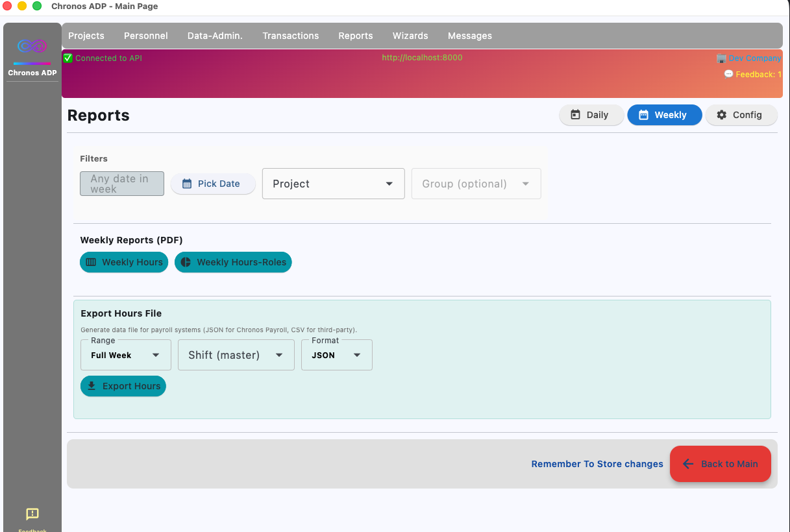The height and width of the screenshot is (532, 790).
Task: Click the gear icon on Config button
Action: [x=721, y=115]
